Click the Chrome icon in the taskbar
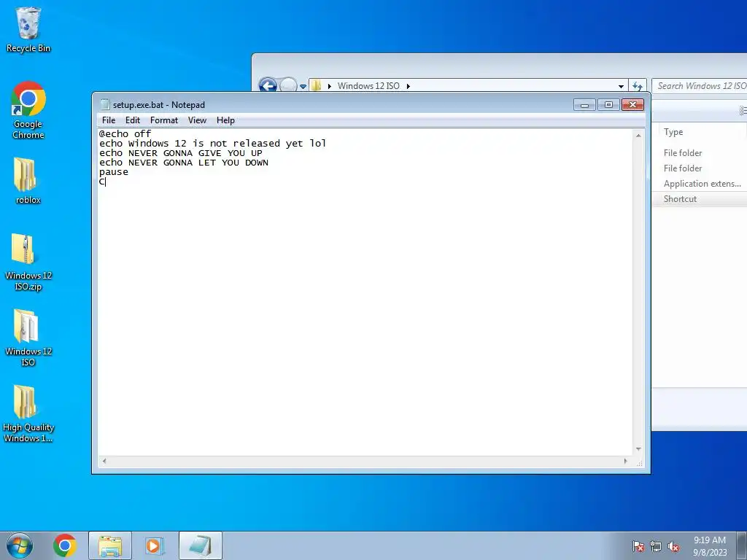Screen dimensions: 747x560 (65, 545)
